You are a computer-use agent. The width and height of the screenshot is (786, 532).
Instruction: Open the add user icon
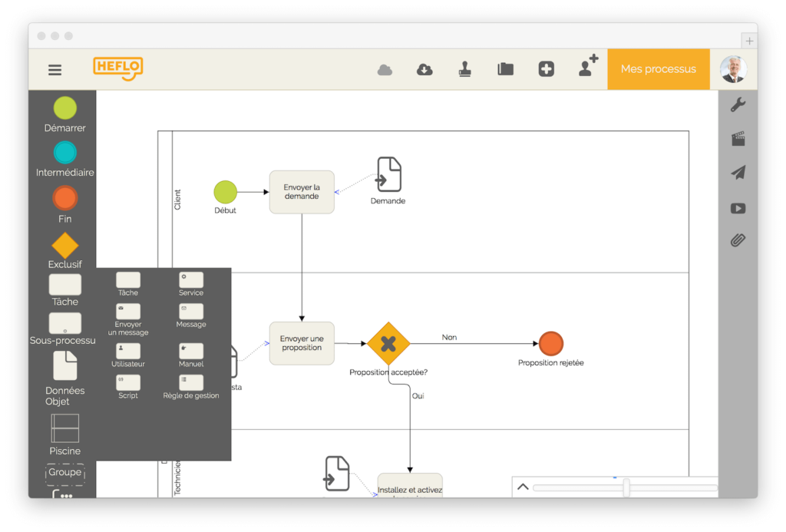point(588,67)
